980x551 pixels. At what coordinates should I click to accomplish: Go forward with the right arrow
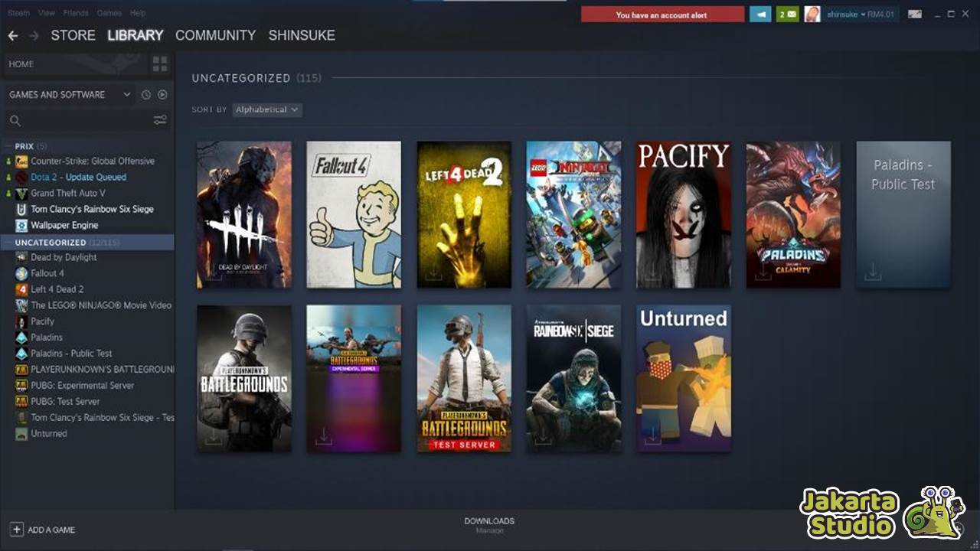tap(34, 36)
